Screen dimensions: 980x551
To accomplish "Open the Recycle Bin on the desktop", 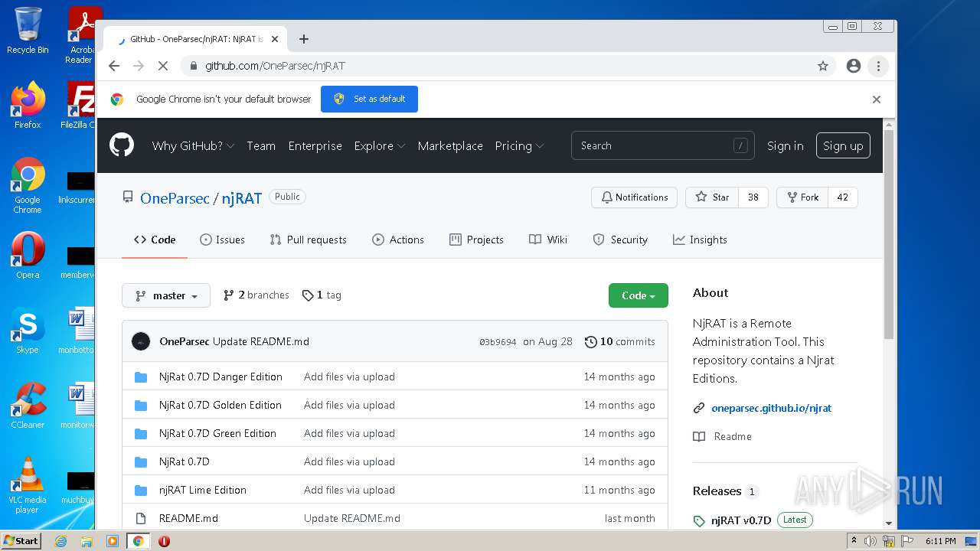I will click(28, 31).
